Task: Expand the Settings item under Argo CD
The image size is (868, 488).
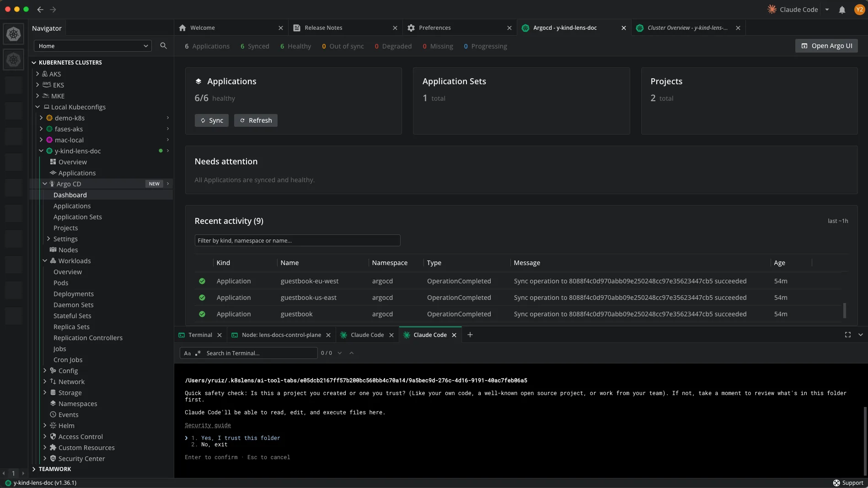Action: pyautogui.click(x=48, y=239)
